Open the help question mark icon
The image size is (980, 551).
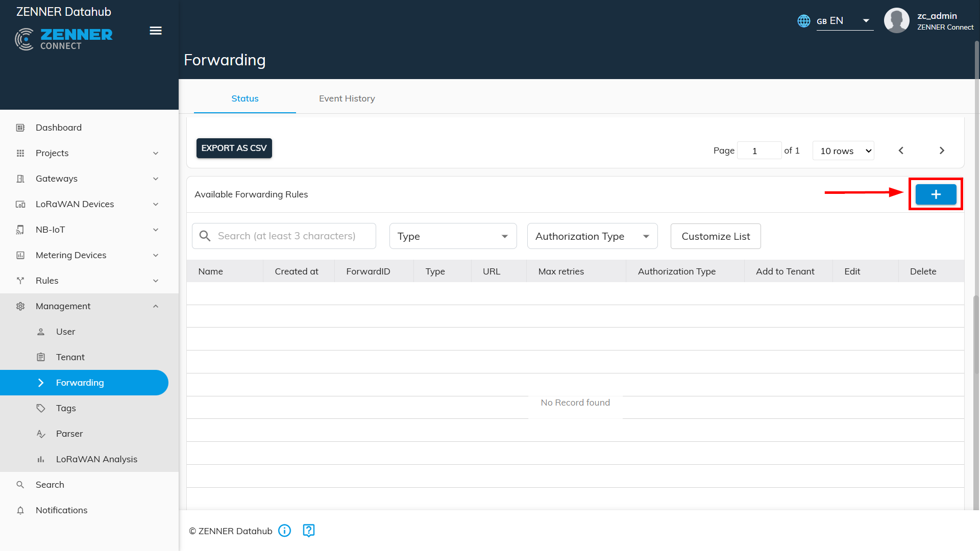(309, 531)
